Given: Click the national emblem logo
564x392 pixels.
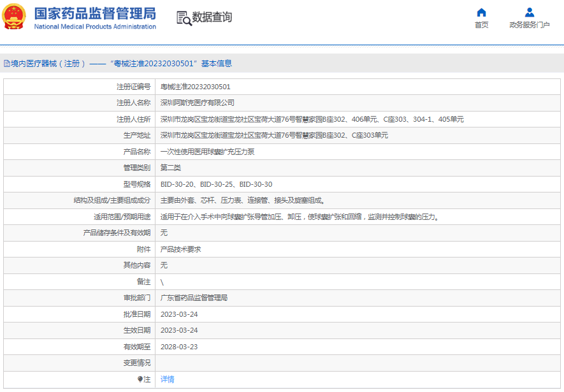Looking at the screenshot, I should tap(14, 17).
